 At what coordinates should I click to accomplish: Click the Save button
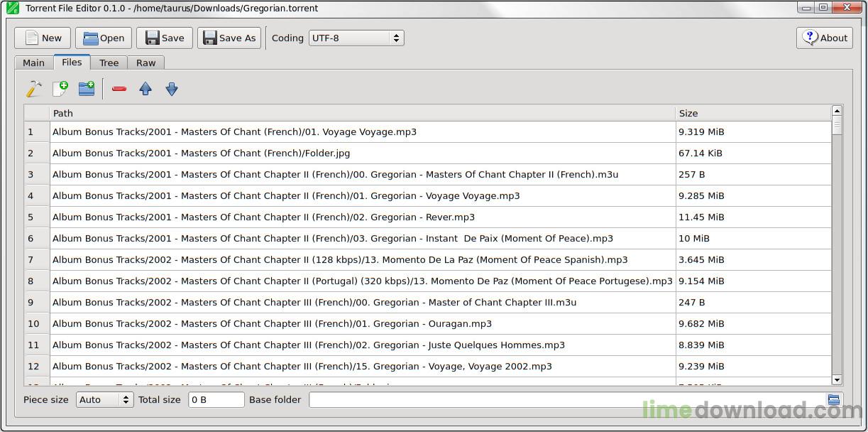tap(164, 38)
